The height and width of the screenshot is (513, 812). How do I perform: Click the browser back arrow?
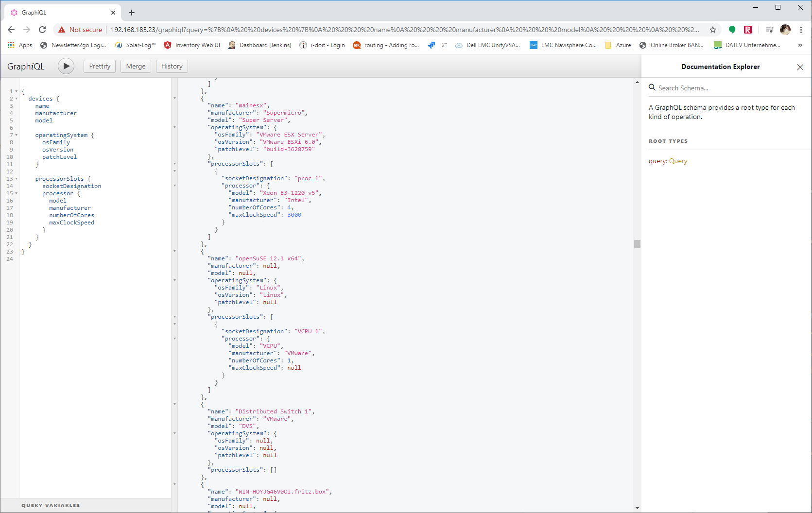tap(11, 30)
